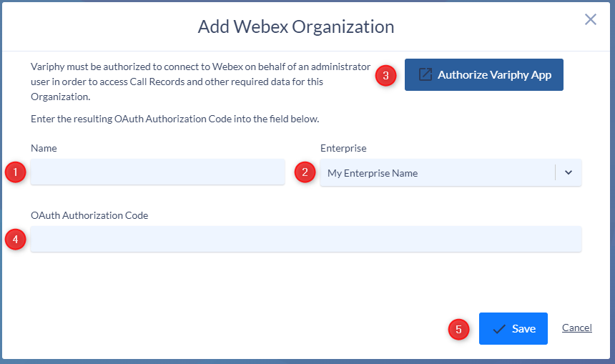Click the 'Add Webex Organization' title text
The width and height of the screenshot is (615, 364).
[296, 26]
